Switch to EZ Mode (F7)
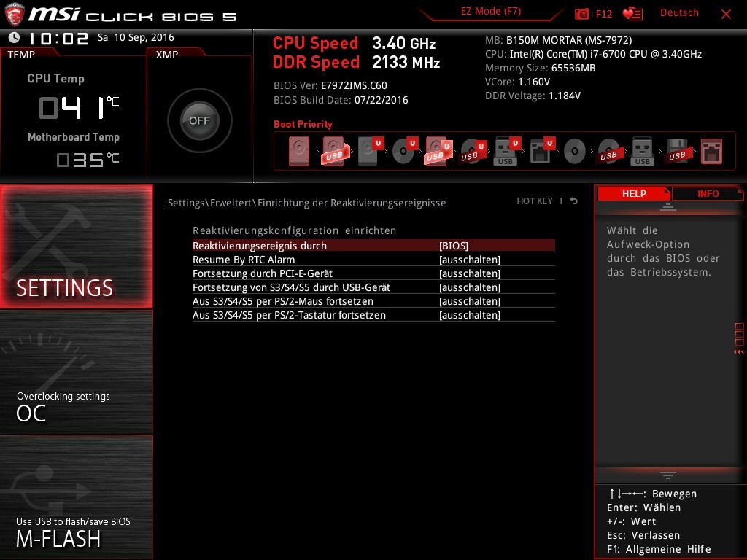 click(x=491, y=12)
